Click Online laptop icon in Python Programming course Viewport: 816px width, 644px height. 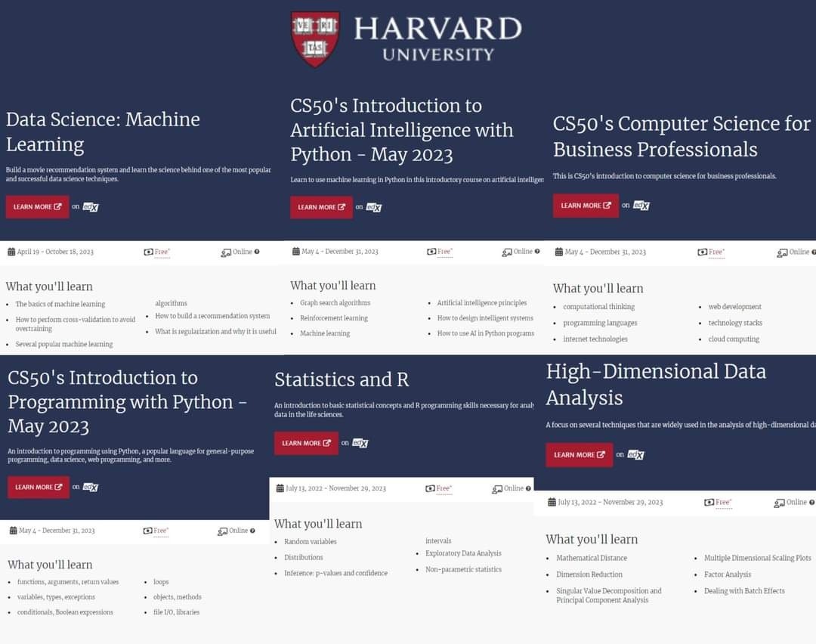coord(222,531)
